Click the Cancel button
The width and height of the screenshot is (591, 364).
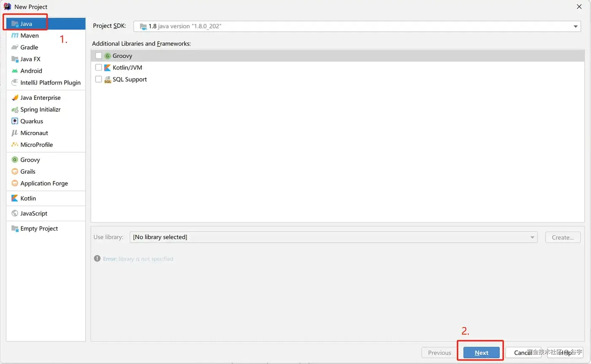pyautogui.click(x=523, y=353)
